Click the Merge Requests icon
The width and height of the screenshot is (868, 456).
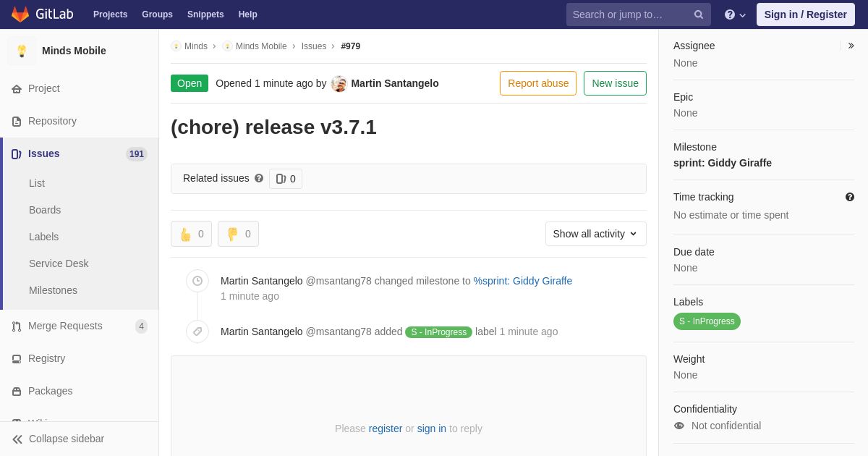tap(17, 326)
